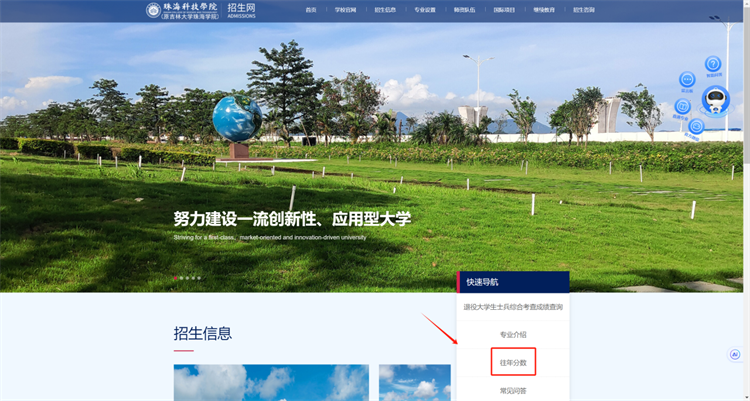The height and width of the screenshot is (401, 750).
Task: Open 往年分数 in quick navigation
Action: [513, 361]
